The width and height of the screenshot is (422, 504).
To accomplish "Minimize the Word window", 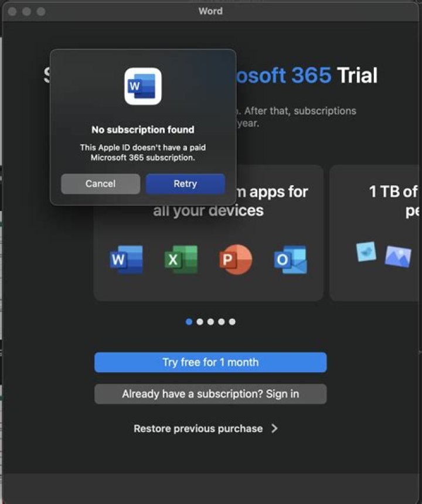I will click(27, 12).
